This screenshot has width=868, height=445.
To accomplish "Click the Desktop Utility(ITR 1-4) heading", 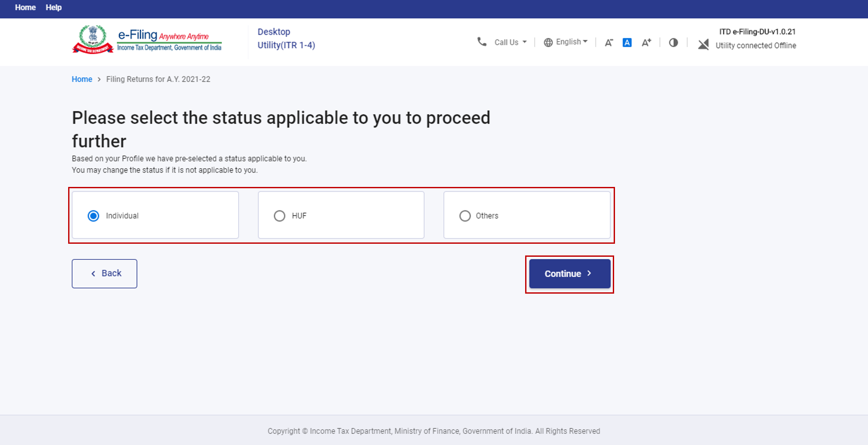I will 286,38.
